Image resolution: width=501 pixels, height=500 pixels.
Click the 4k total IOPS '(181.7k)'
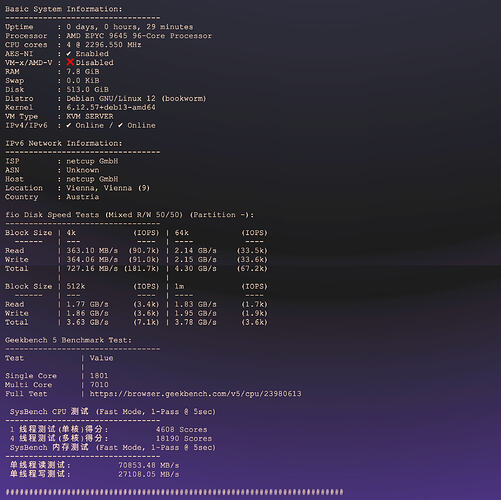pyautogui.click(x=141, y=269)
